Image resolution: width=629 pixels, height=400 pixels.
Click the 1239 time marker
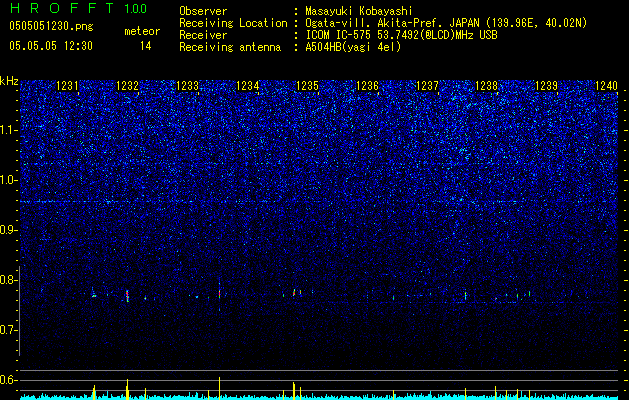point(546,86)
